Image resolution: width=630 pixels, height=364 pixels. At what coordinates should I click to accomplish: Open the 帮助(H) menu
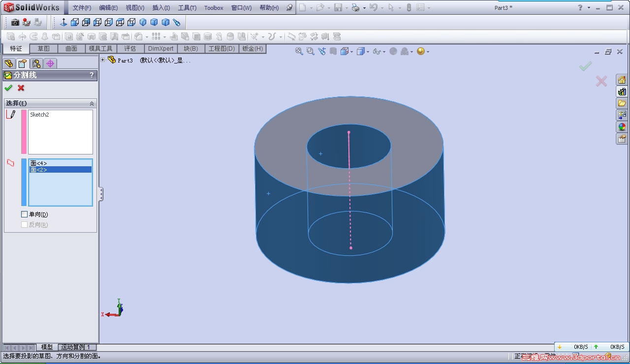click(x=269, y=8)
